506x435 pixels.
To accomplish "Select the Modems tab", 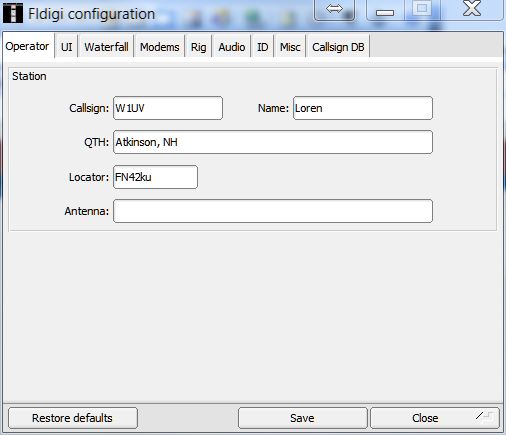I will (x=159, y=47).
